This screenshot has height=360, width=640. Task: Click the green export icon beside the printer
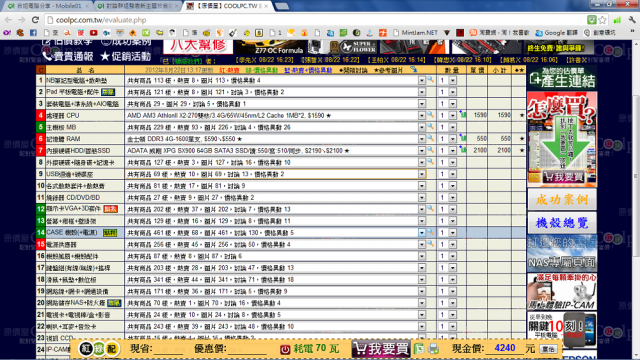[x=419, y=349]
